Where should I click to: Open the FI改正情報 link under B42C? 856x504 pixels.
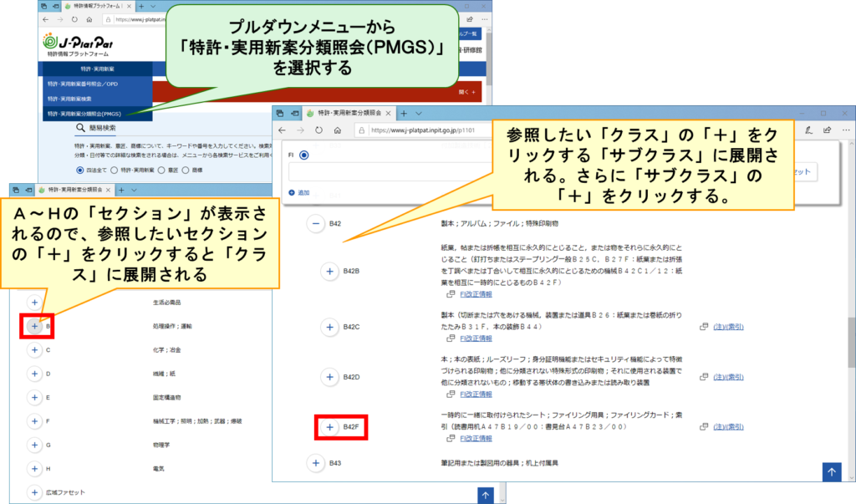click(x=473, y=339)
